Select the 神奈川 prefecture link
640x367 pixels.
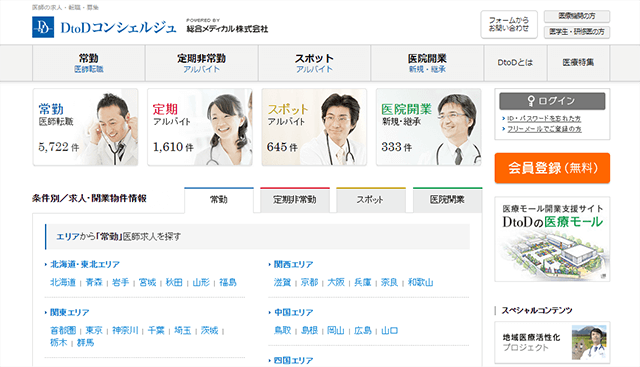point(125,330)
